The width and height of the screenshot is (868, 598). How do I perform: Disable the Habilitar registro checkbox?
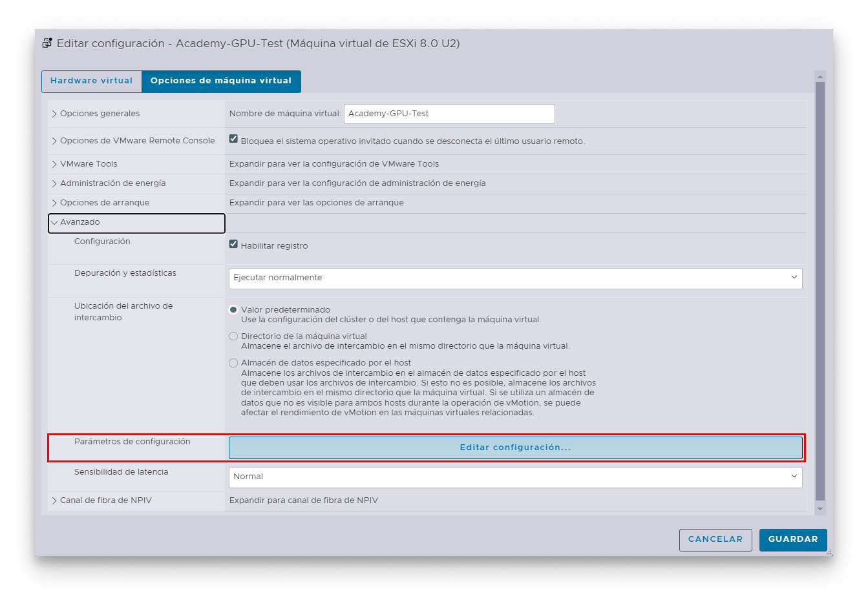[233, 244]
